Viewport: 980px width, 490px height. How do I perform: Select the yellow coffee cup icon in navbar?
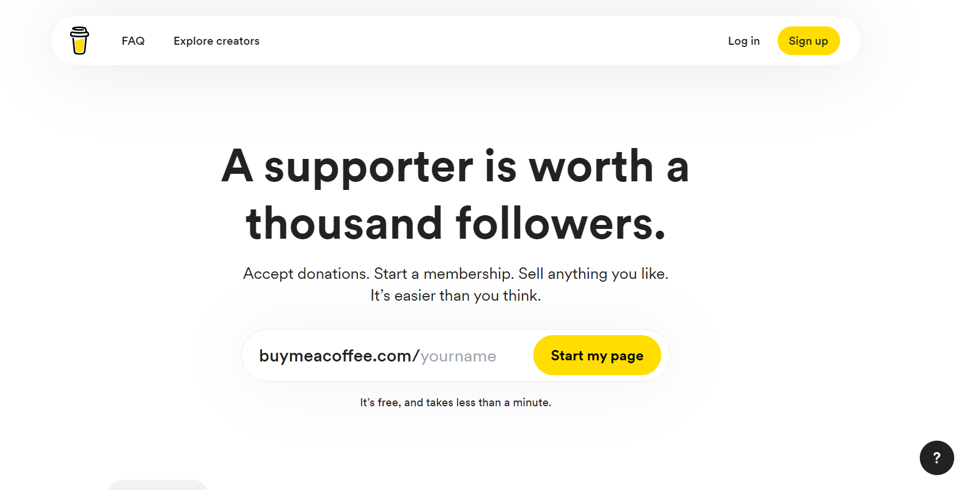(79, 40)
